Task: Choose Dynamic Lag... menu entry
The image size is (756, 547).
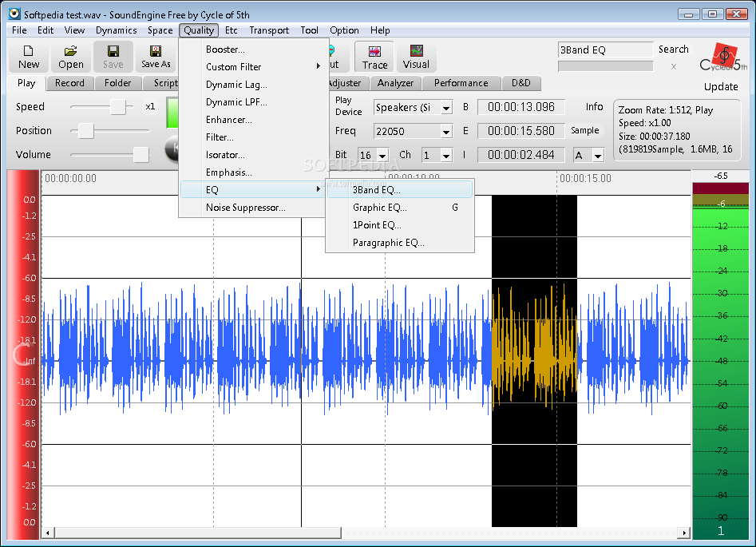Action: (252, 85)
